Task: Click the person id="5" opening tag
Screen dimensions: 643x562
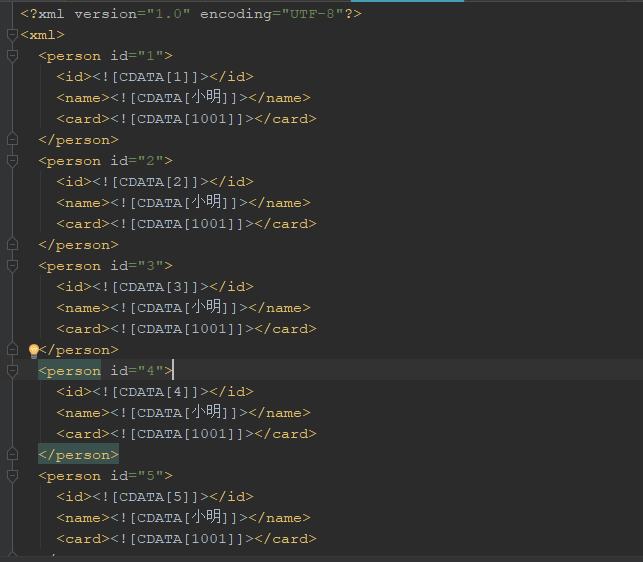Action: (105, 476)
